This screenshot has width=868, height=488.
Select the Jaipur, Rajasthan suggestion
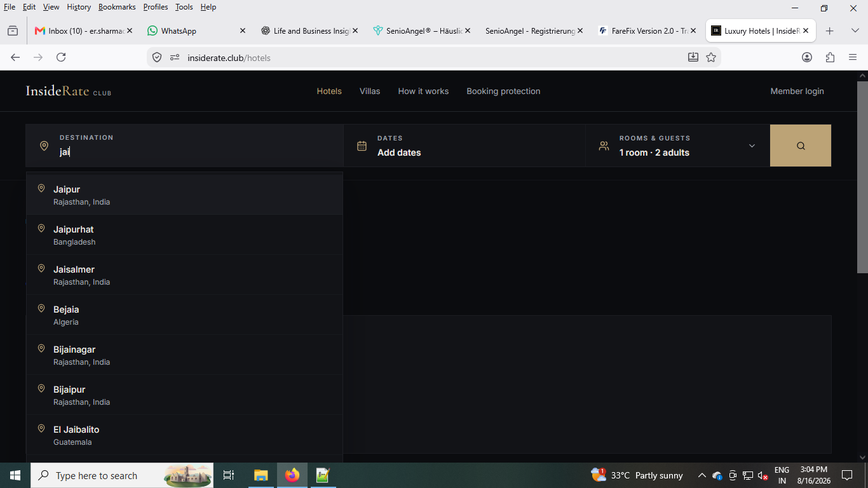pyautogui.click(x=184, y=195)
